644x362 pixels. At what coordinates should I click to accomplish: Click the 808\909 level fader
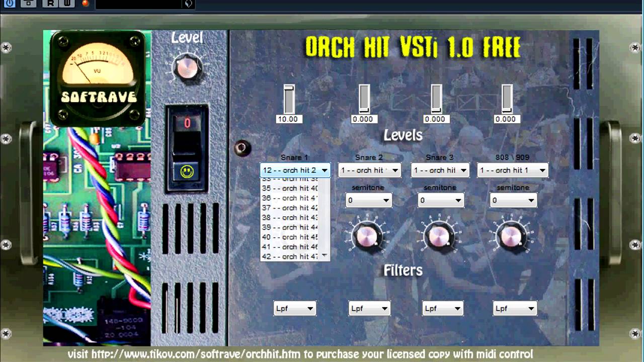click(x=507, y=100)
